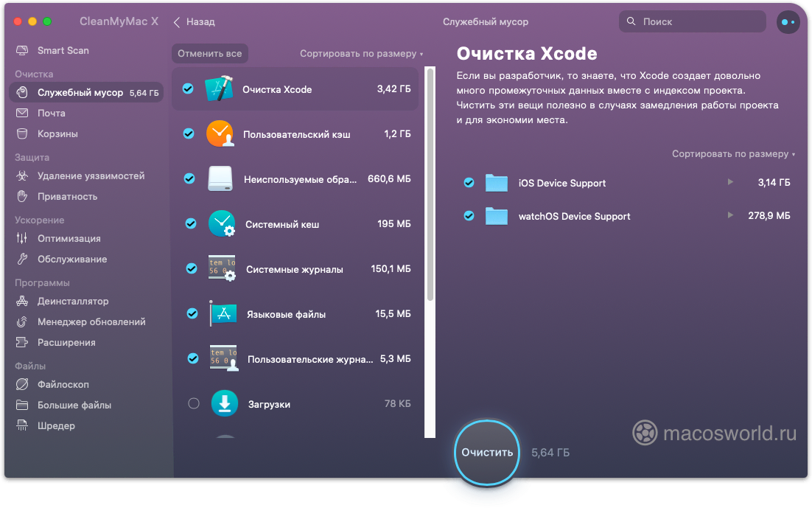This screenshot has height=508, width=812.
Task: Open Удаление уязвимостей biohazard icon
Action: click(23, 176)
